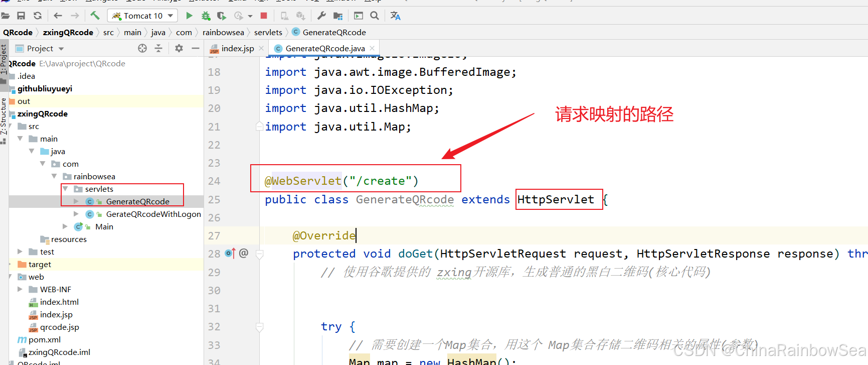Screen dimensions: 868x365
Task: Click zxingQRcode in the breadcrumb bar
Action: click(x=68, y=32)
